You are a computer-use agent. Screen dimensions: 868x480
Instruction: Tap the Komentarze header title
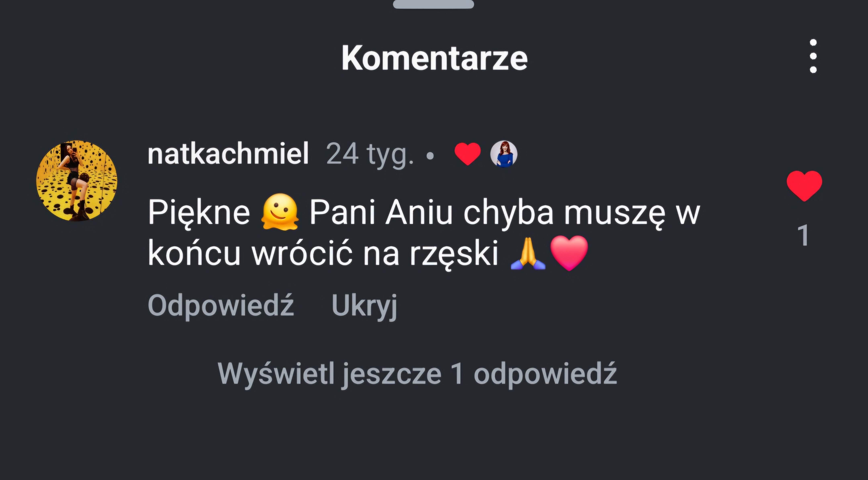435,58
